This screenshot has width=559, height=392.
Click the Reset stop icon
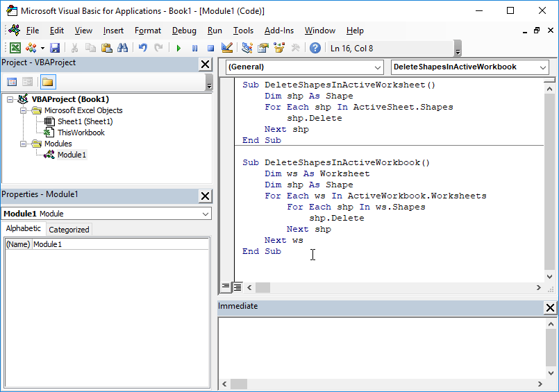pyautogui.click(x=210, y=48)
